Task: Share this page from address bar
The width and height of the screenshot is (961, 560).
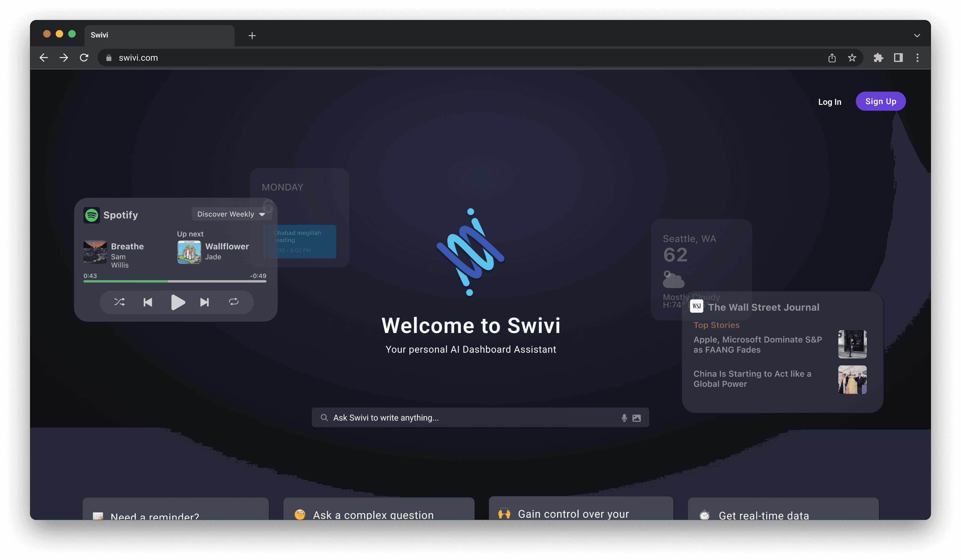Action: pyautogui.click(x=832, y=57)
